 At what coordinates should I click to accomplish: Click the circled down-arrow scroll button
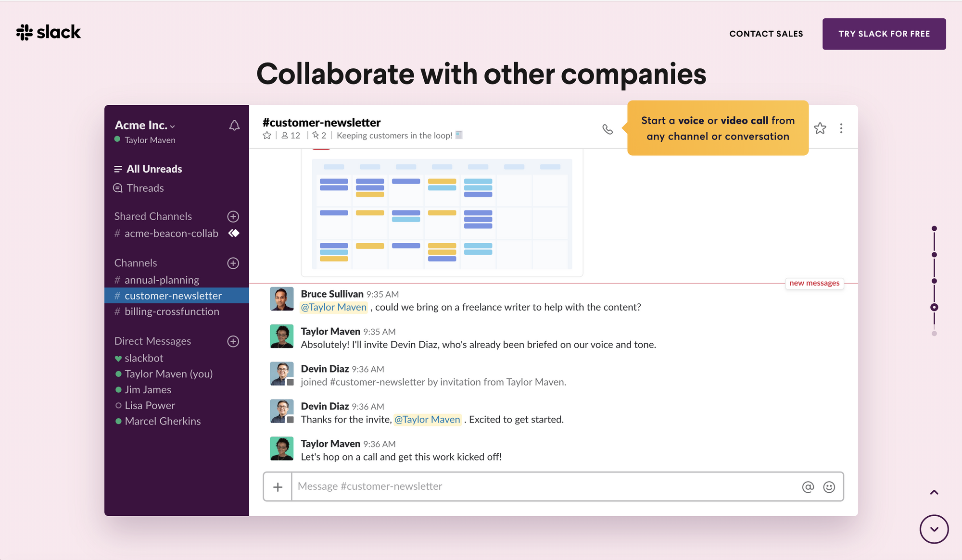pyautogui.click(x=934, y=529)
